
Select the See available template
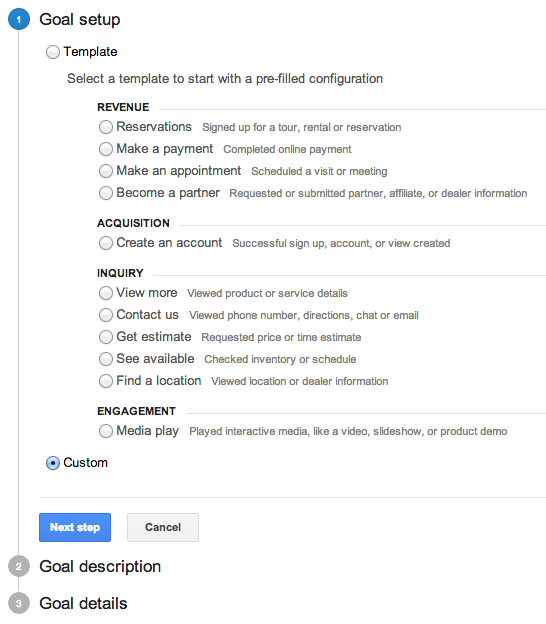pos(105,359)
